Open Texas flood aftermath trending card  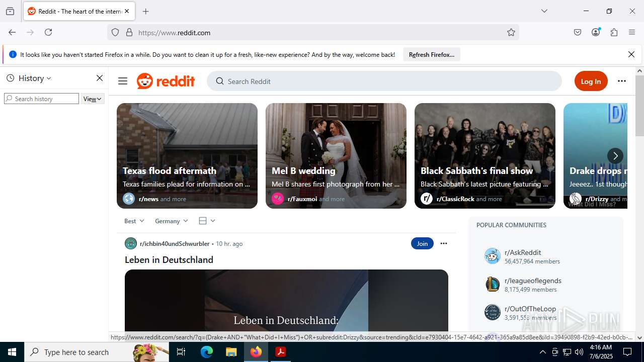click(187, 156)
